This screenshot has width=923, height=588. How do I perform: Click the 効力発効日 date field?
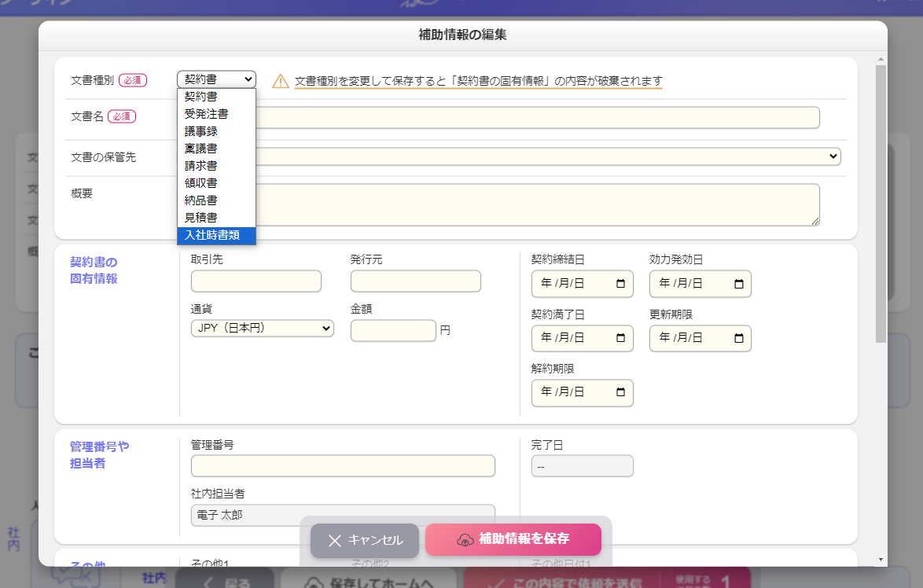[x=700, y=284]
